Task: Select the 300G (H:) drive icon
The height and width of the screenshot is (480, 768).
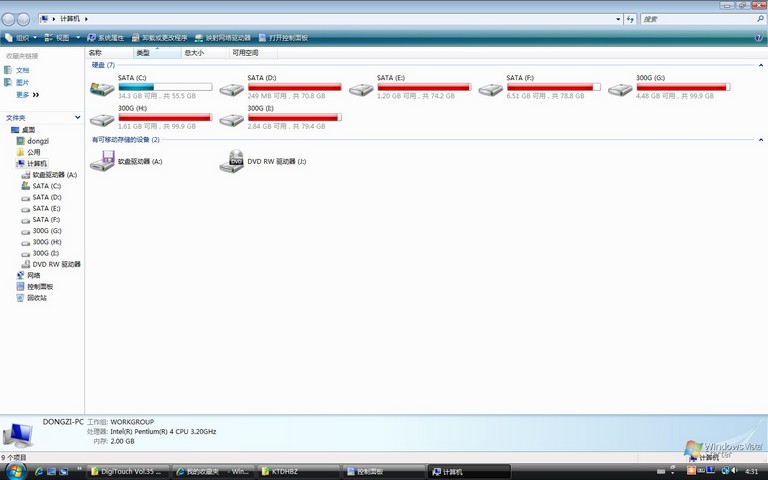Action: 102,120
